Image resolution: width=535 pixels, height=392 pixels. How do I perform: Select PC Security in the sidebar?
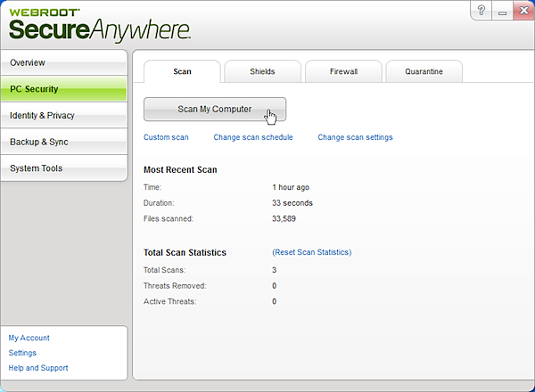[x=64, y=89]
